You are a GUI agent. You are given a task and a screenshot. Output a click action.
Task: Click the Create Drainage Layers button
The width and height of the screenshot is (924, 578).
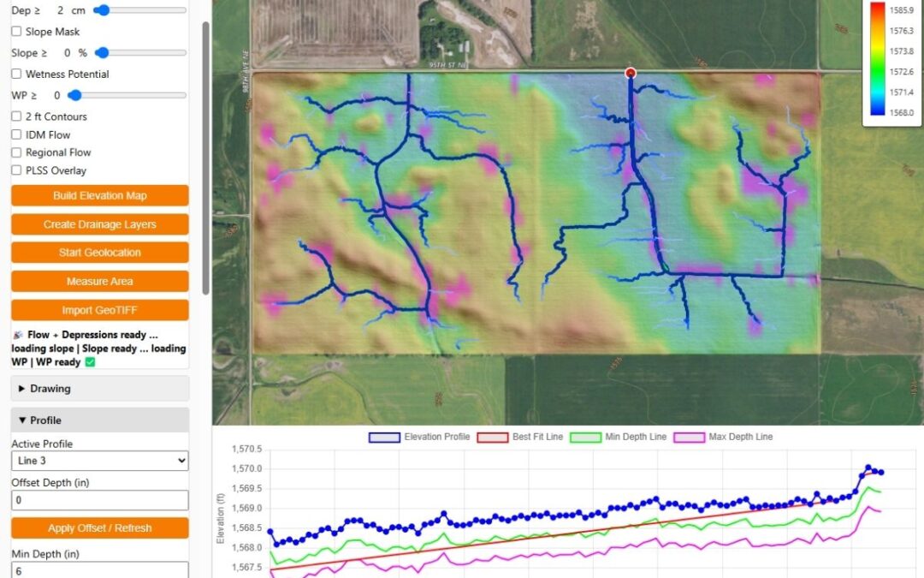pos(99,224)
